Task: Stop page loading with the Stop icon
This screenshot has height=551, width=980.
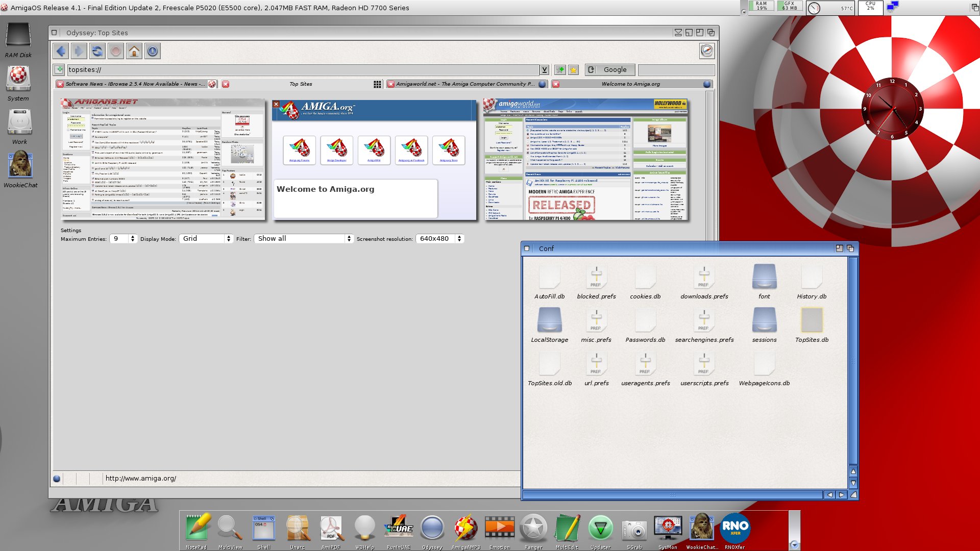Action: [116, 51]
